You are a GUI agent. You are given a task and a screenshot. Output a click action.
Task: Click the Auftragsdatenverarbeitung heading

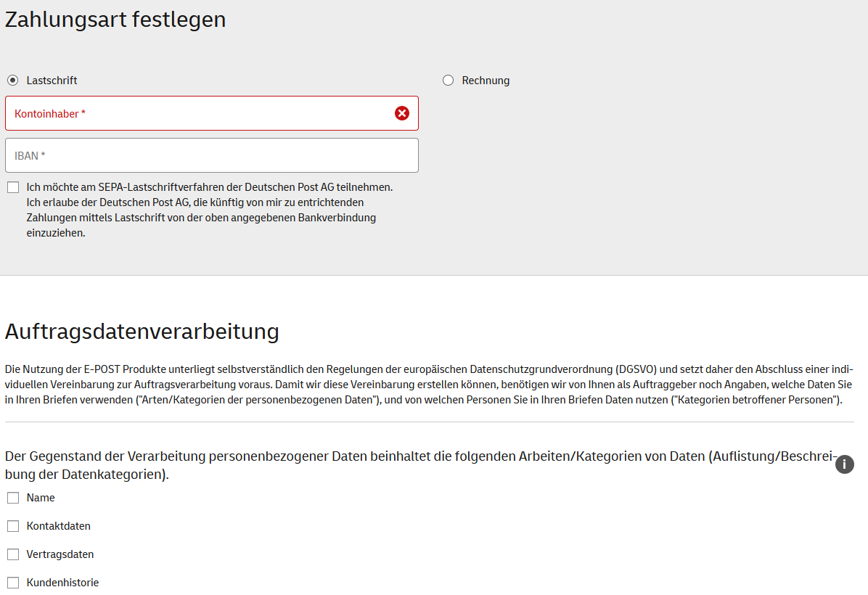click(142, 332)
